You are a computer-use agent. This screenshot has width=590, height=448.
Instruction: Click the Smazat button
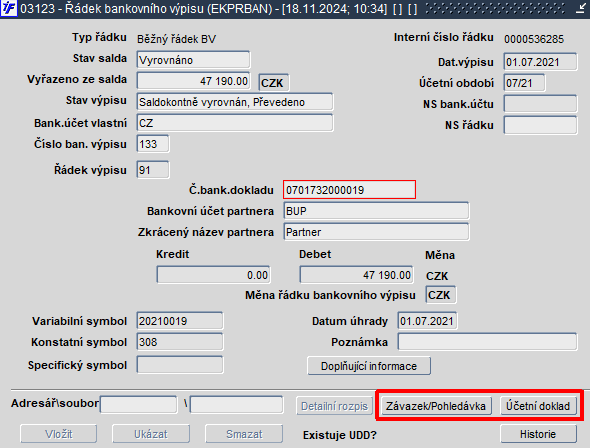click(244, 434)
